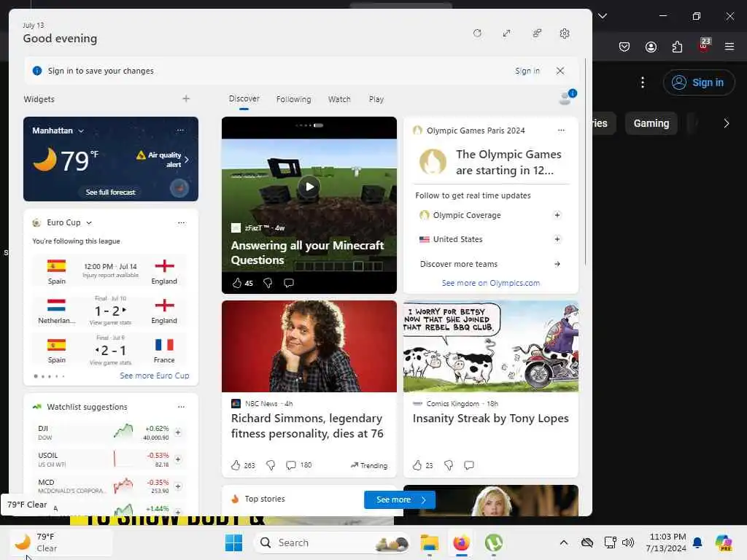Open profile notifications avatar icon
The width and height of the screenshot is (747, 560).
pyautogui.click(x=566, y=97)
